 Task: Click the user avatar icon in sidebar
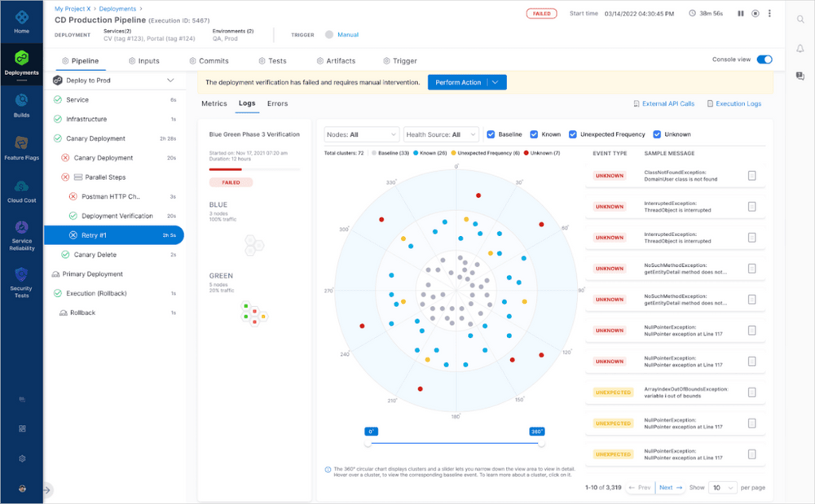(x=22, y=489)
